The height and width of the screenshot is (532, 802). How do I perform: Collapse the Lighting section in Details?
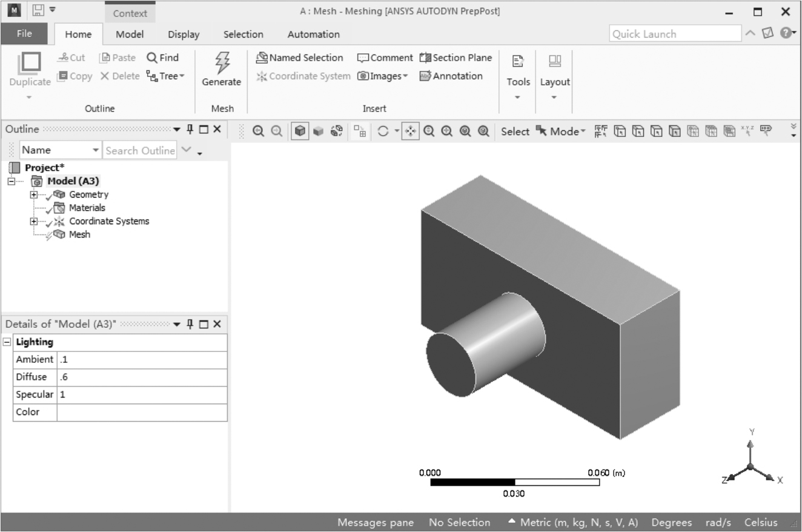[7, 342]
